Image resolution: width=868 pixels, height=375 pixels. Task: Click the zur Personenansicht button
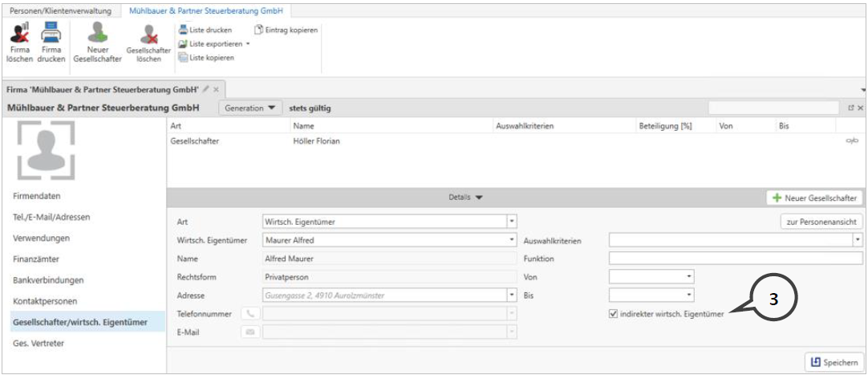(821, 222)
